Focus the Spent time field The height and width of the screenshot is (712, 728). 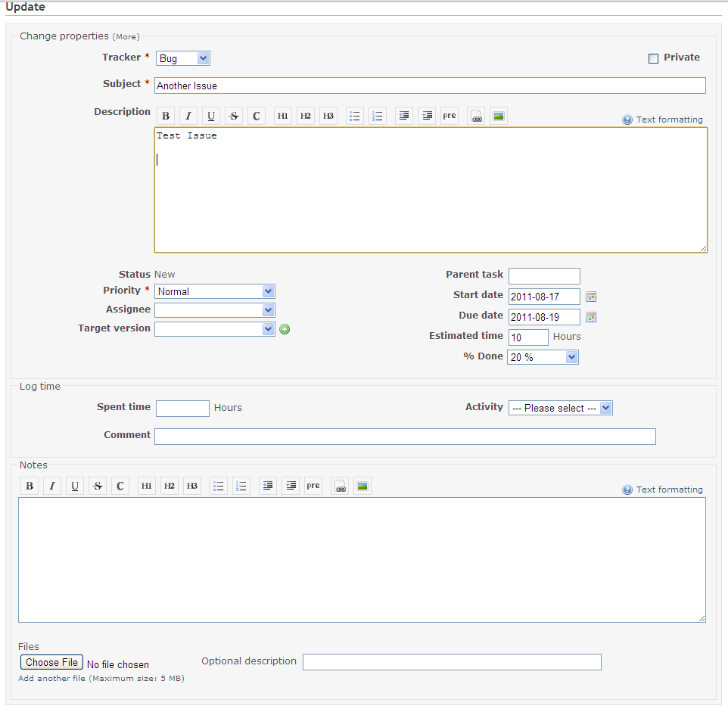(x=182, y=409)
